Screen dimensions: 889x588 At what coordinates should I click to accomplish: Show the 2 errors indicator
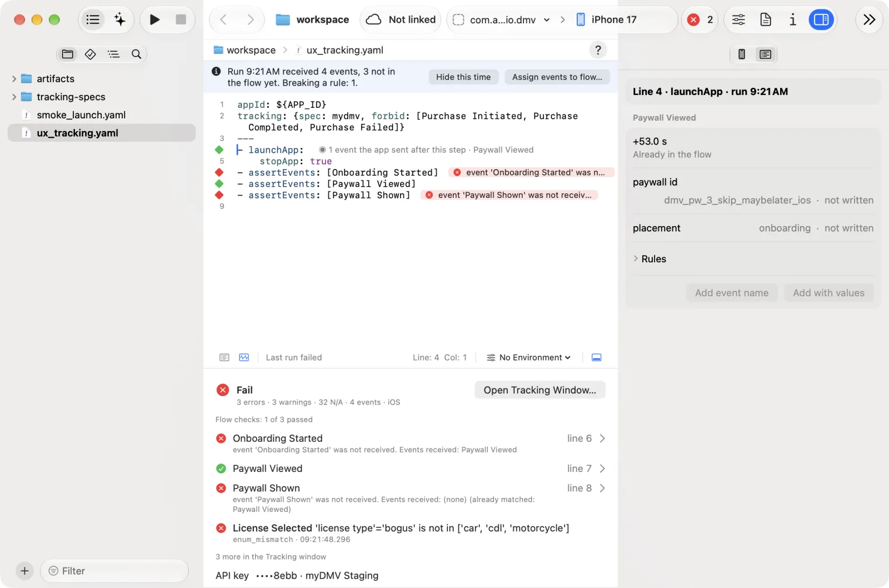point(700,19)
